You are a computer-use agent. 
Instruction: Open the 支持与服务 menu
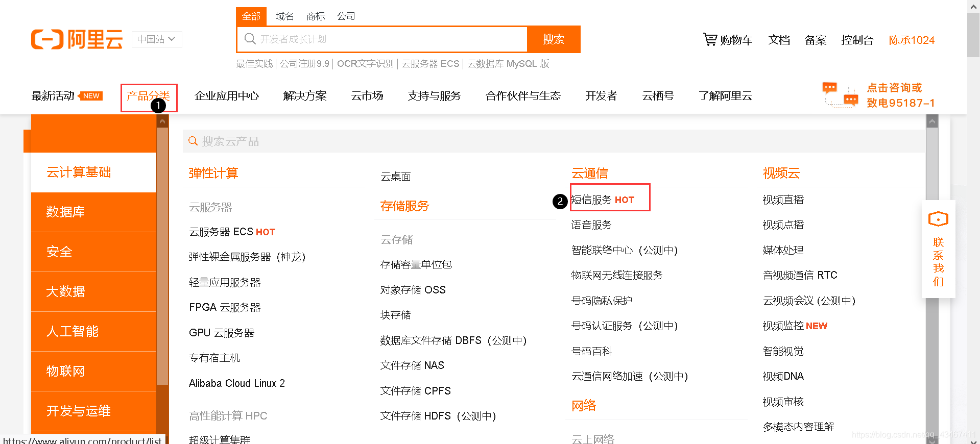coord(434,96)
